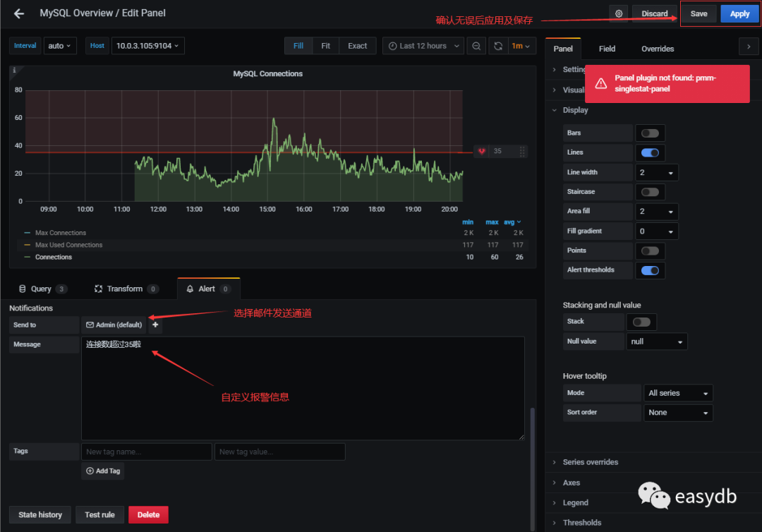Click the plus icon to add notification channel
Screen dimensions: 762x532
155,325
